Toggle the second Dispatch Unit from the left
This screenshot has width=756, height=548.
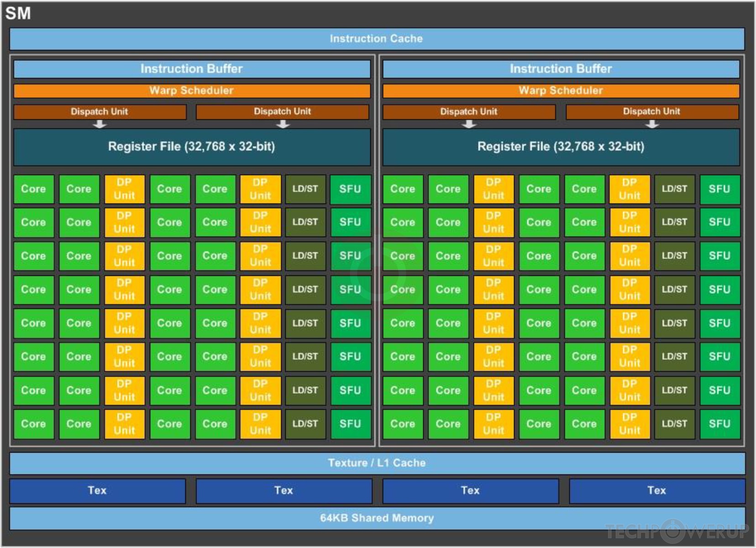pos(283,111)
